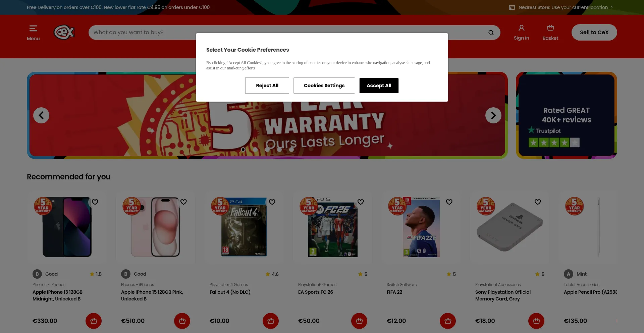
Task: Open Fallout 4 (No DLC) title link
Action: (x=230, y=292)
